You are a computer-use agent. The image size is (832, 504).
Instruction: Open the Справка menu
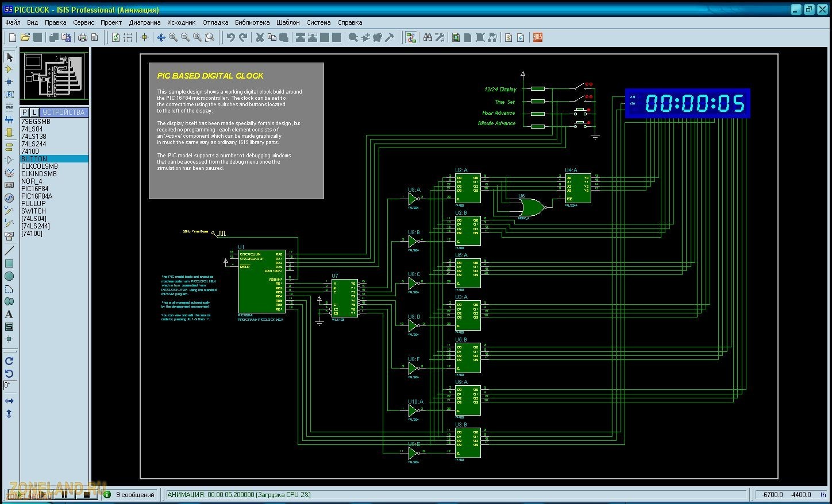click(349, 22)
